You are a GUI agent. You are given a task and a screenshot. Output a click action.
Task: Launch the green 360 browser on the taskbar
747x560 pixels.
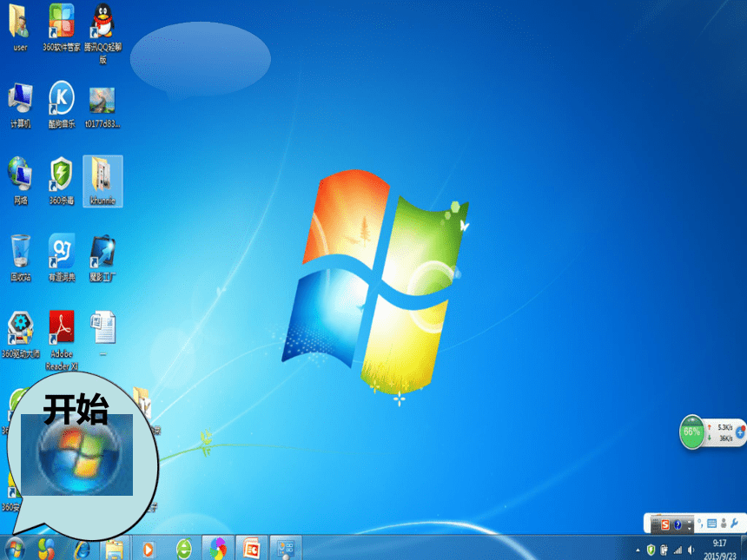184,549
